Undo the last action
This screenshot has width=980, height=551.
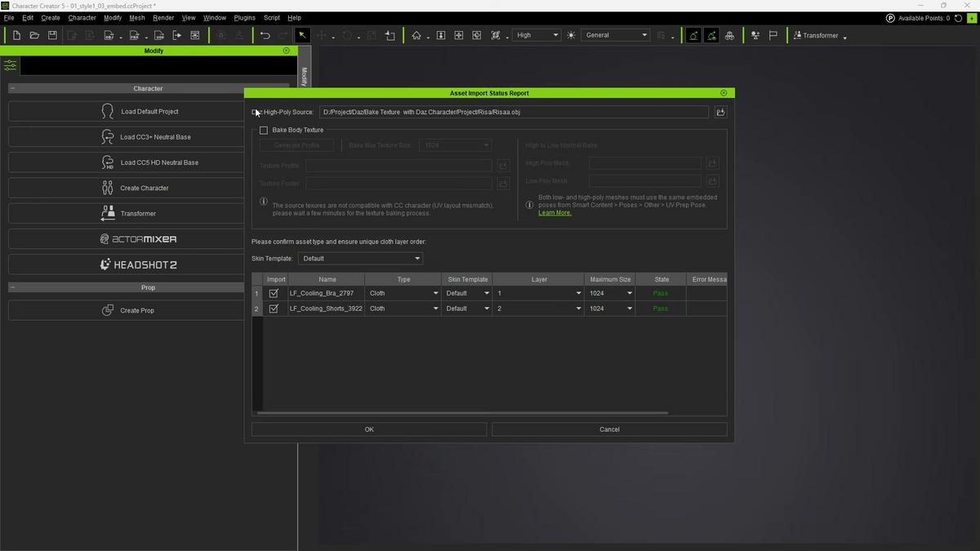coord(265,35)
